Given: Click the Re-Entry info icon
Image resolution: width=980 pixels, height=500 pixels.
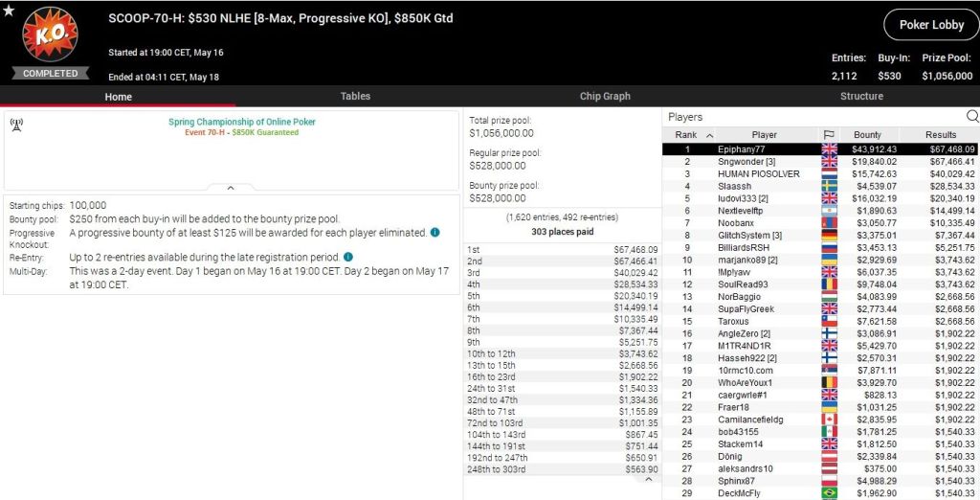Looking at the screenshot, I should pyautogui.click(x=347, y=257).
